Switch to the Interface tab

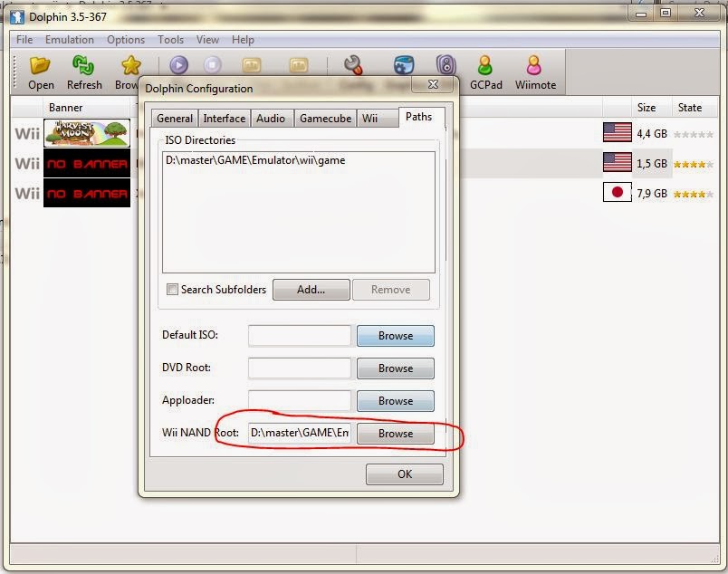225,119
